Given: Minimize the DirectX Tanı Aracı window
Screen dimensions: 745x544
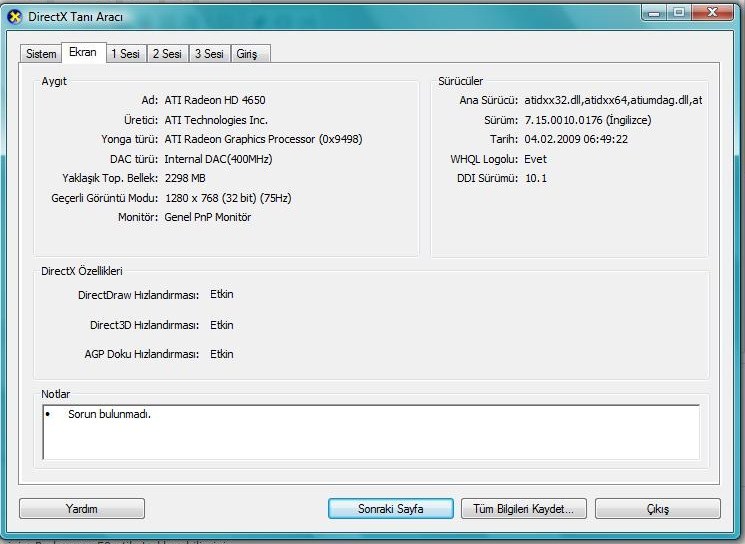Looking at the screenshot, I should click(654, 12).
